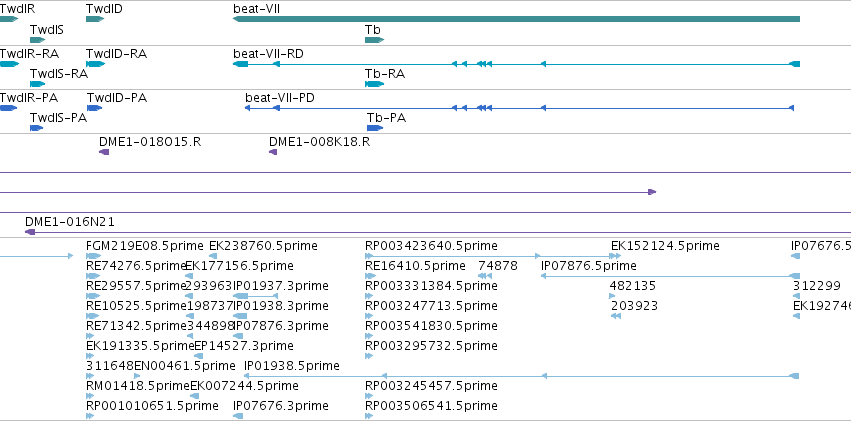Open RP003245457.5prime EST label
Viewport: 851px width, 421px height.
[431, 386]
